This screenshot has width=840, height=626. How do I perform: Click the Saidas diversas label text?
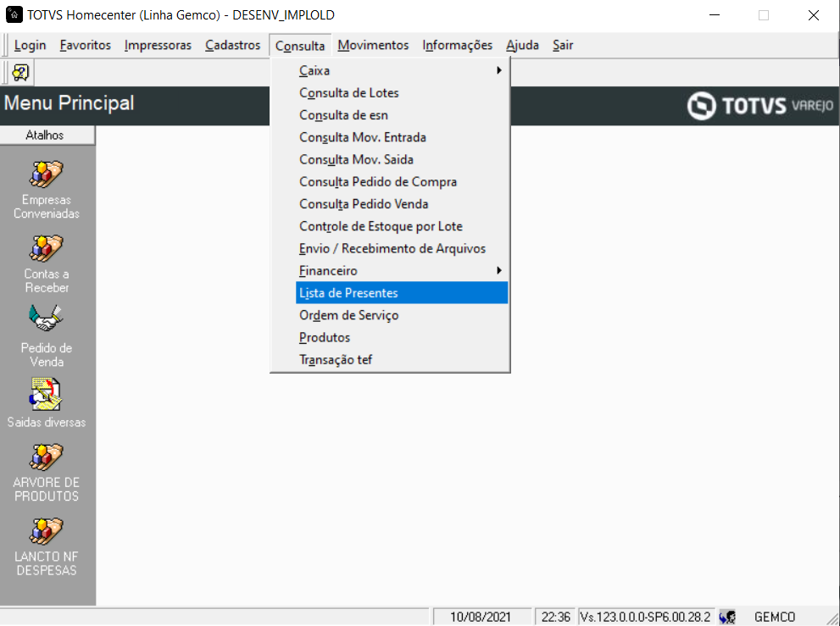47,422
